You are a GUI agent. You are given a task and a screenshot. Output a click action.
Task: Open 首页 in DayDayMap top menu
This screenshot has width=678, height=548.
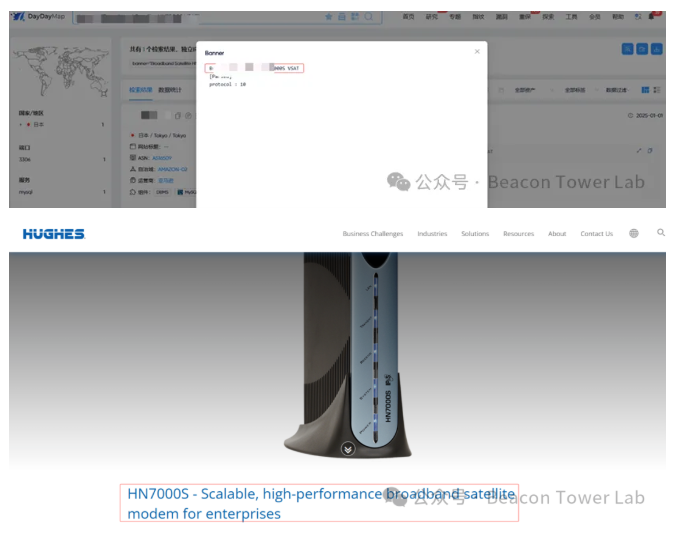[408, 17]
